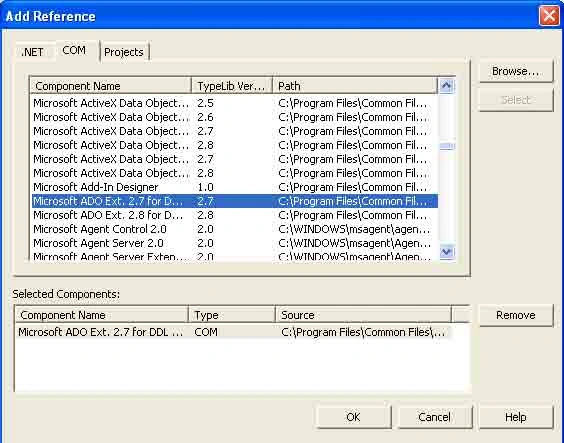Viewport: 564px width, 443px height.
Task: Select highlighted Microsoft ADO Ext. 2.7 row
Action: tap(235, 201)
